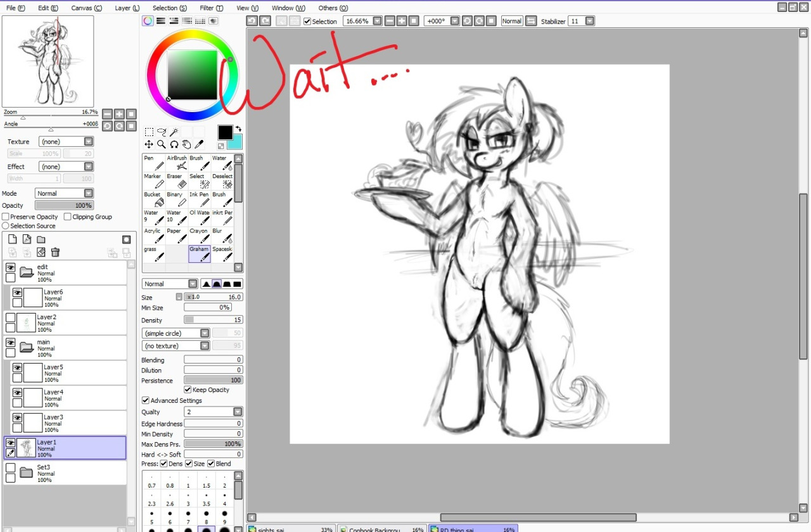Open the Window menu
811x532 pixels.
pos(288,8)
